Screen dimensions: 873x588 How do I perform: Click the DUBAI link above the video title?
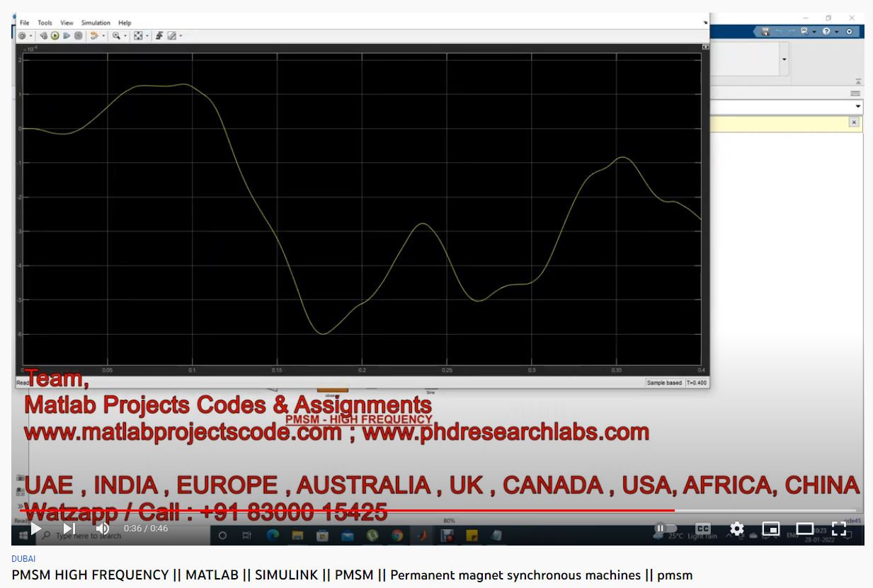click(x=23, y=558)
